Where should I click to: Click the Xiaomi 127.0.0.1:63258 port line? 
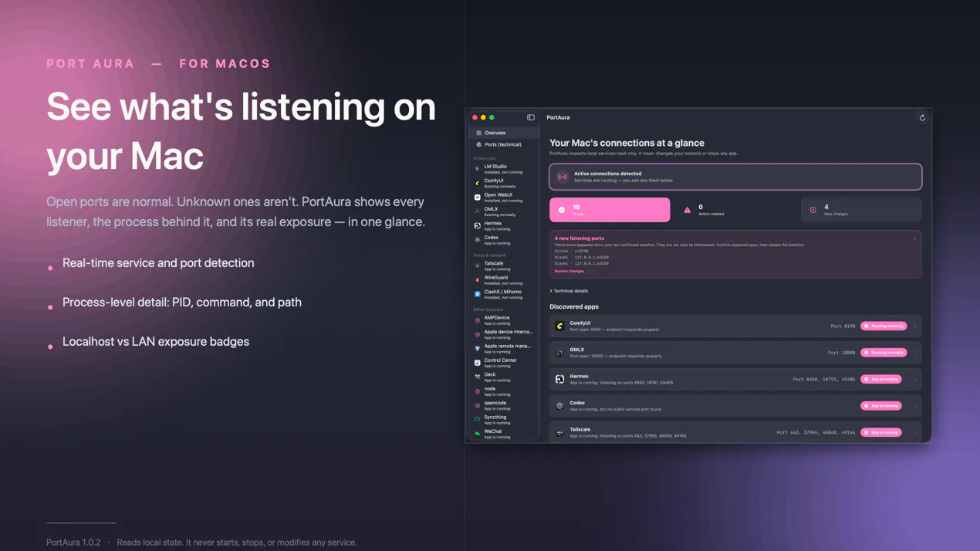(582, 257)
